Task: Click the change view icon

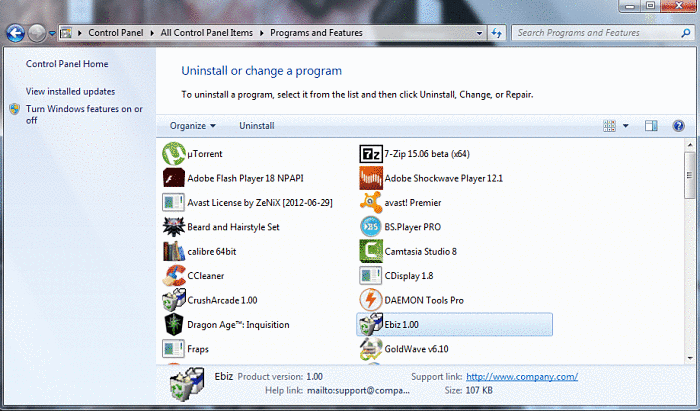Action: click(609, 126)
